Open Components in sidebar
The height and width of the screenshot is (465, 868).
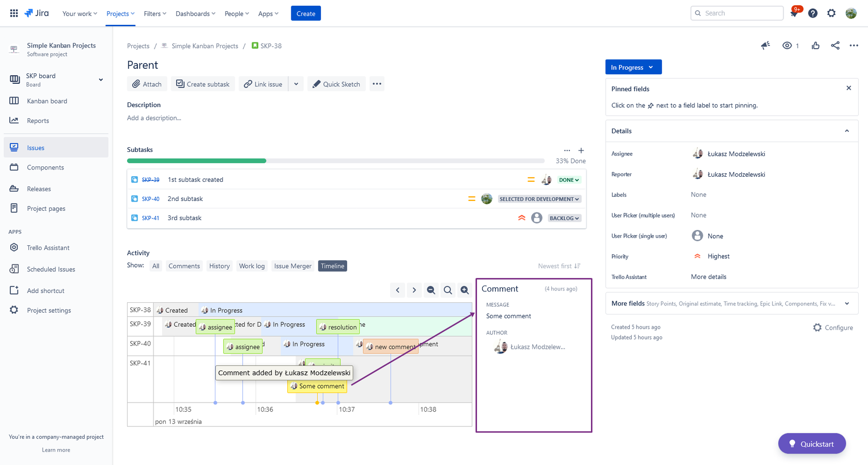coord(56,167)
